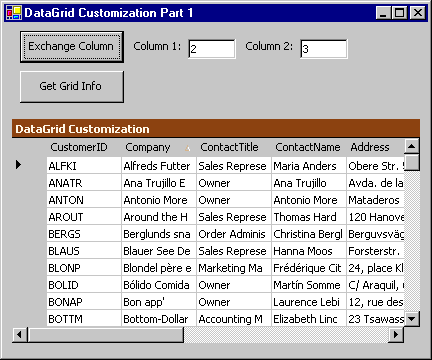Image resolution: width=432 pixels, height=360 pixels.
Task: Click the sort arrow in Company header
Action: click(x=187, y=149)
